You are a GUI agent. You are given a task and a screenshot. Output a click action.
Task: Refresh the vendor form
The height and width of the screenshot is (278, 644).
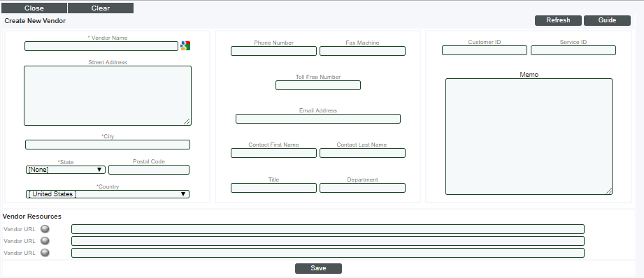coord(558,20)
